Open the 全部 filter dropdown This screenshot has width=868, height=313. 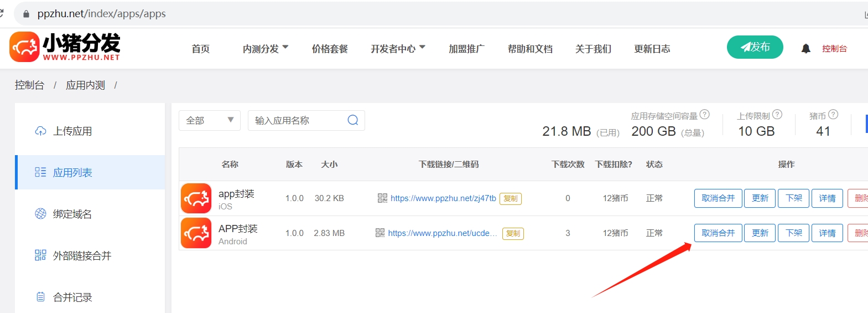[x=209, y=120]
